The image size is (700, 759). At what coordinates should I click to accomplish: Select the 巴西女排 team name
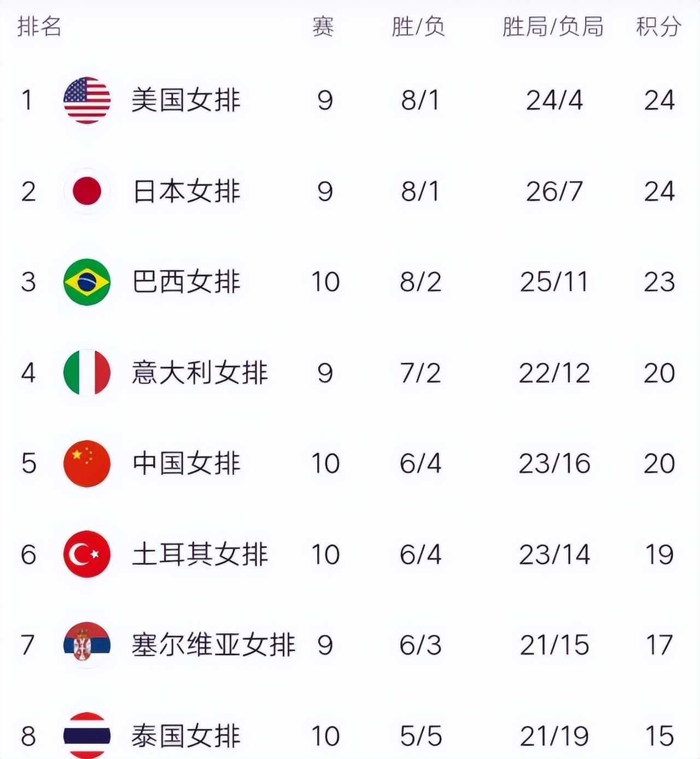pos(186,282)
